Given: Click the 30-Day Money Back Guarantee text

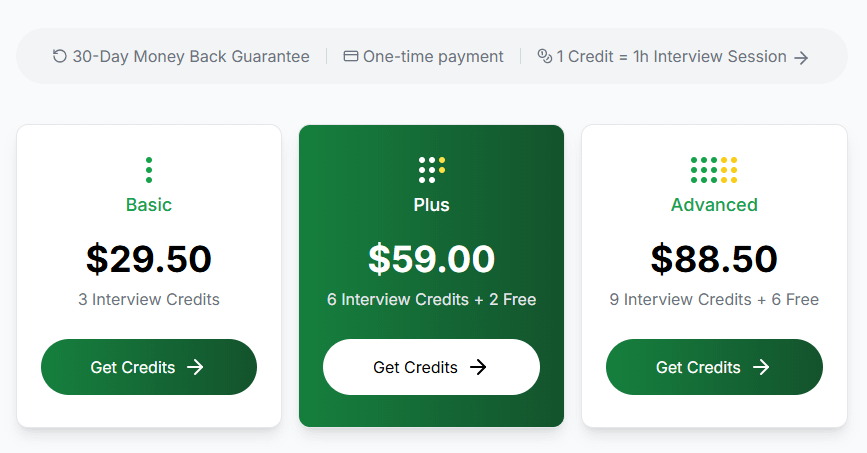Looking at the screenshot, I should [x=191, y=57].
